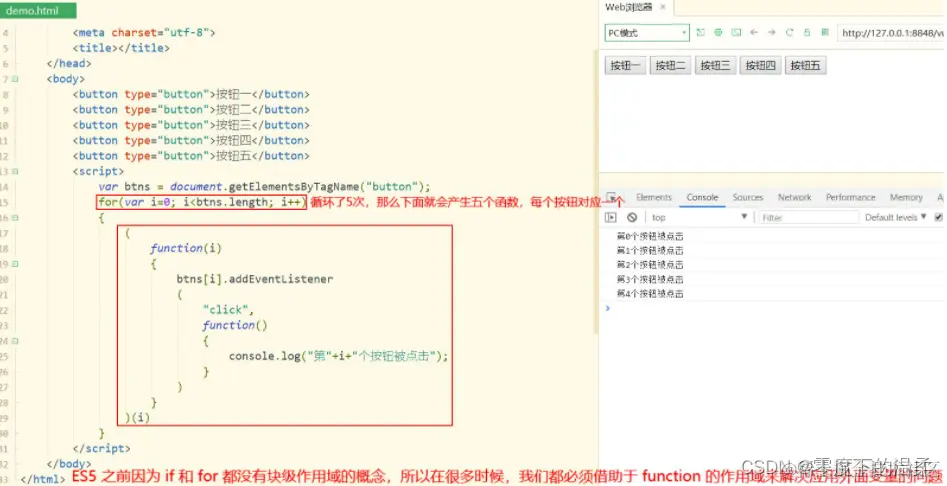This screenshot has width=947, height=486.
Task: Click the closing </head> tag line
Action: click(x=69, y=63)
